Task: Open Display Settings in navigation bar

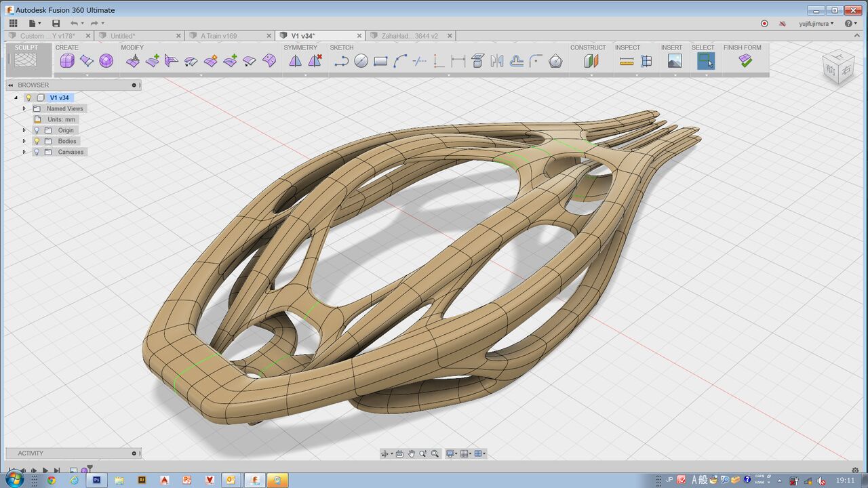Action: coord(451,453)
